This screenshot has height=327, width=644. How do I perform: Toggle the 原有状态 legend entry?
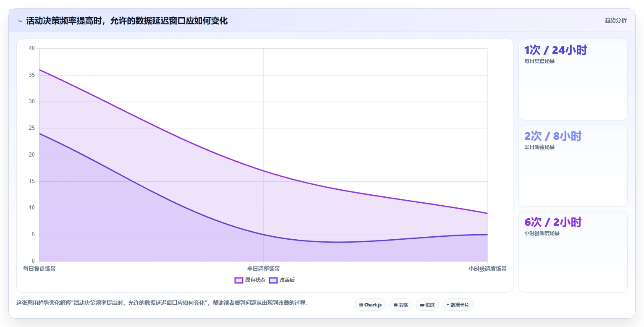[250, 280]
